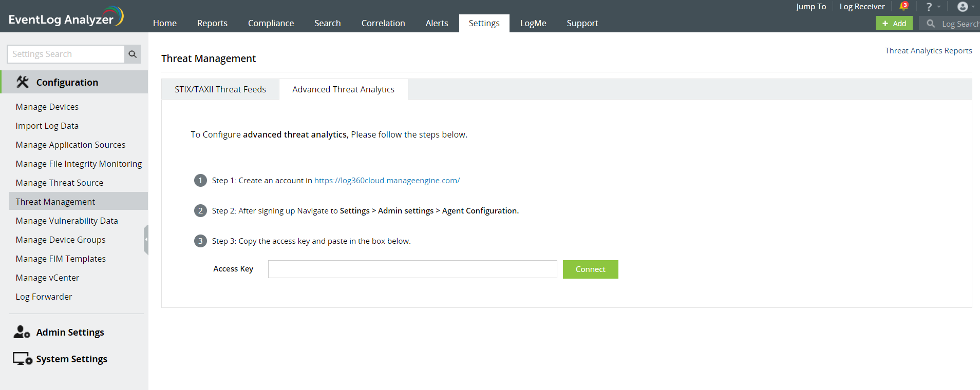
Task: Go to the Compliance tab
Action: pyautogui.click(x=271, y=23)
